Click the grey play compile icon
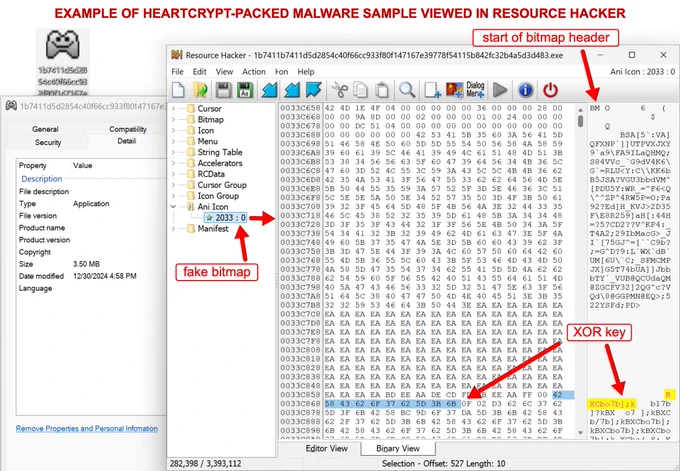Image resolution: width=680 pixels, height=471 pixels. [500, 90]
